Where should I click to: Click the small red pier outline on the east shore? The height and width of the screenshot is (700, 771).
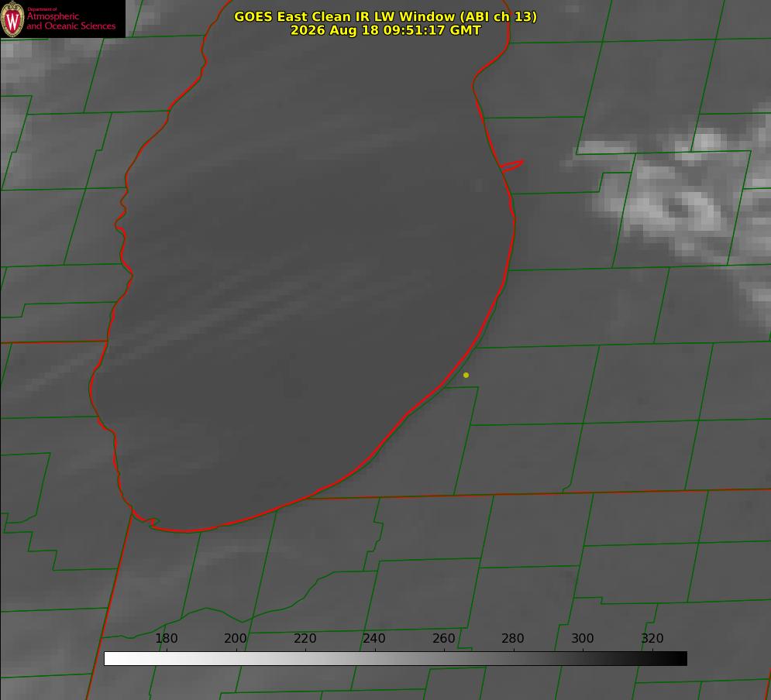(x=511, y=166)
